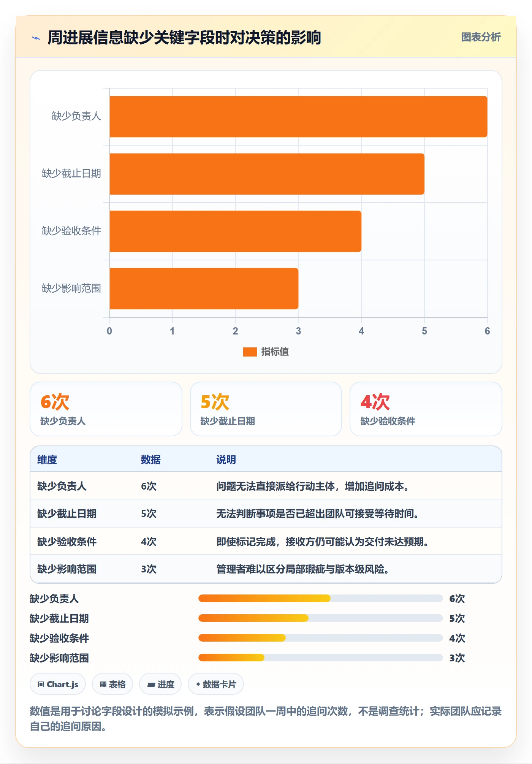532x764 pixels.
Task: Click the lightning icon beside the title
Action: (36, 38)
